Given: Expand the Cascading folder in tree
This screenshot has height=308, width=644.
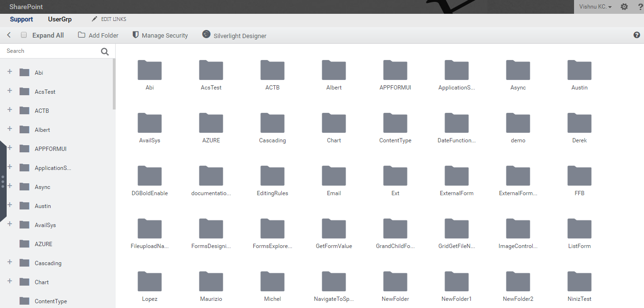Looking at the screenshot, I should [10, 262].
